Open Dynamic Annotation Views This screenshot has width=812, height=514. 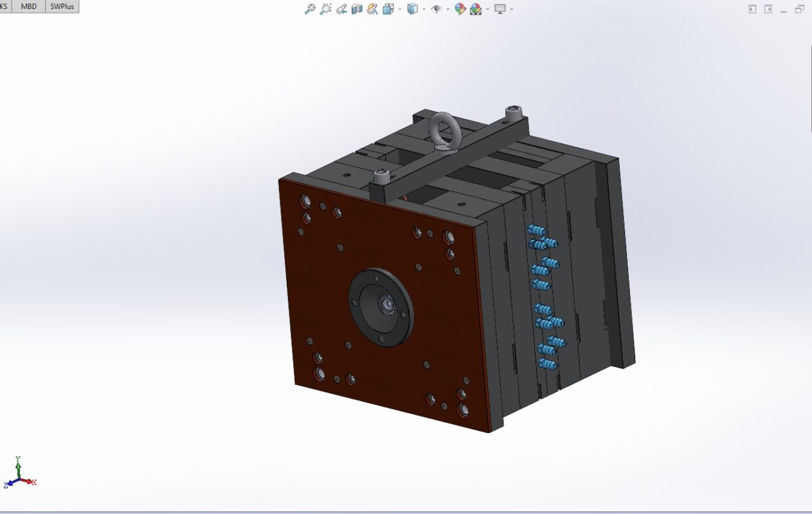[372, 9]
